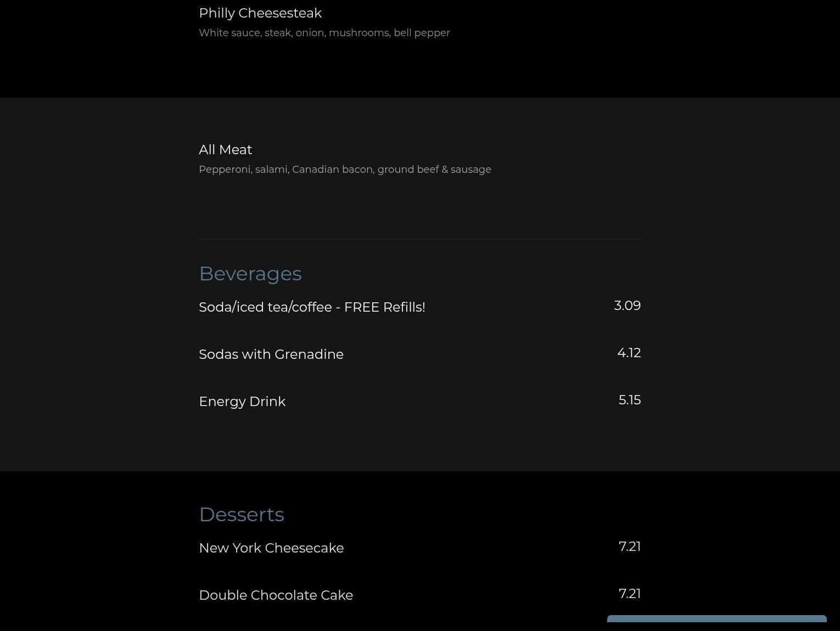Select Double Chocolate Cake
840x631 pixels.
point(276,595)
